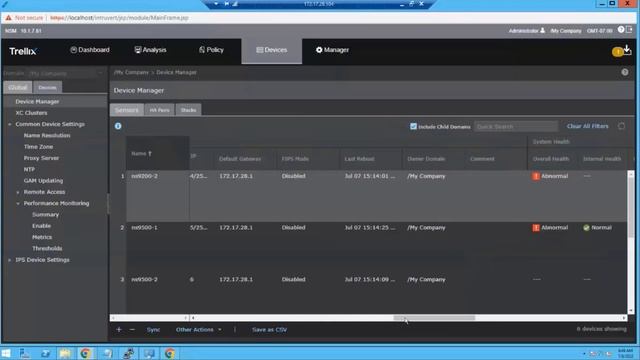Click the plus add device icon
Viewport: 640px width, 360px height.
119,329
